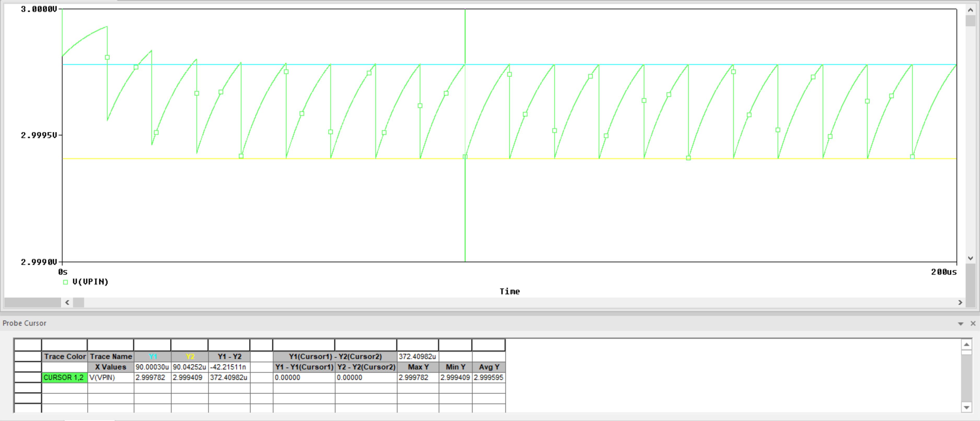Click the horizontal scrollbar thumb below plot
The width and height of the screenshot is (980, 421).
pos(78,303)
